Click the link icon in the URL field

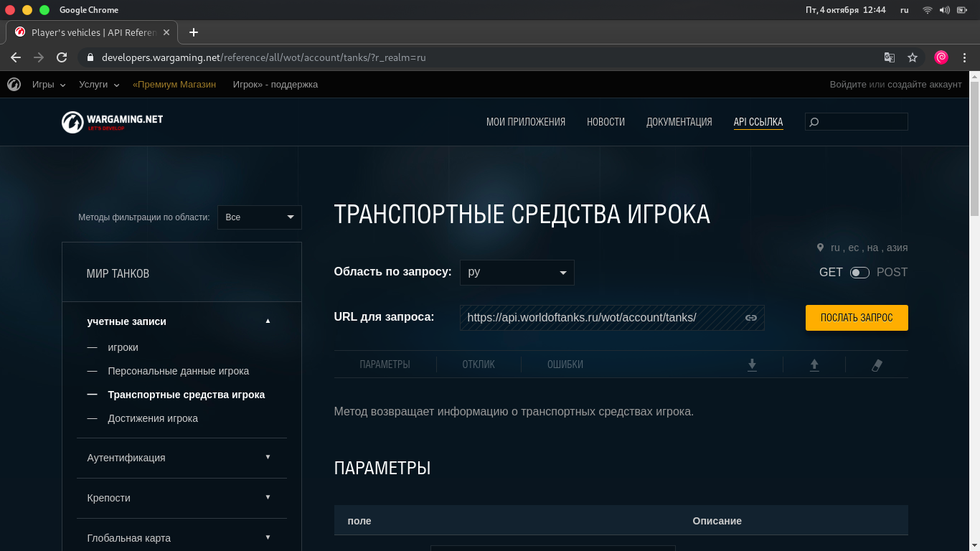tap(751, 318)
